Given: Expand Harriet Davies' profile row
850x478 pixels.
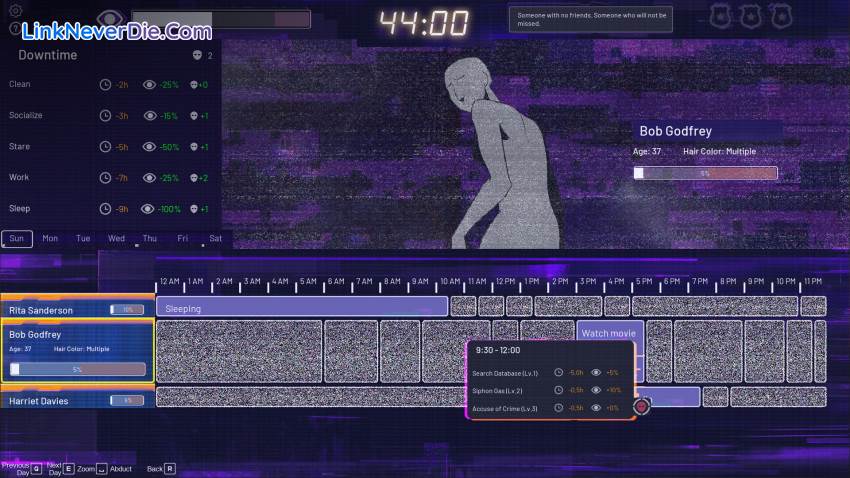Looking at the screenshot, I should pyautogui.click(x=77, y=400).
